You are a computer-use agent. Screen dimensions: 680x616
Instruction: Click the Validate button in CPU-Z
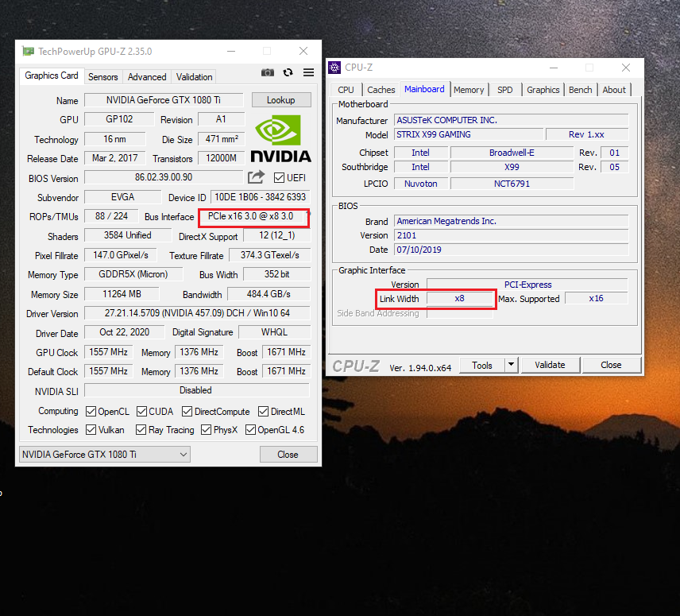click(x=550, y=365)
